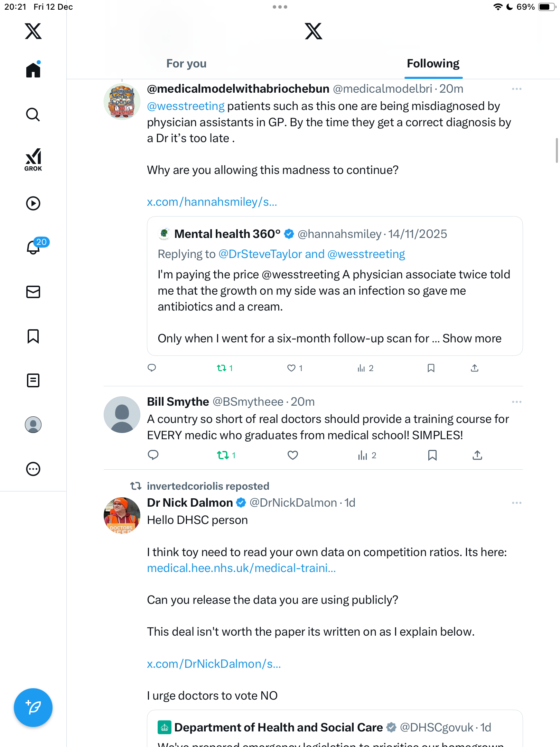The height and width of the screenshot is (747, 560).
Task: Open Grok from the sidebar
Action: 33,159
